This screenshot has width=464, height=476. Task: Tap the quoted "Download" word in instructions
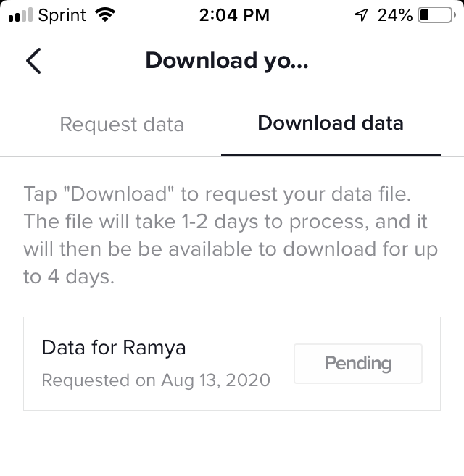coord(119,193)
